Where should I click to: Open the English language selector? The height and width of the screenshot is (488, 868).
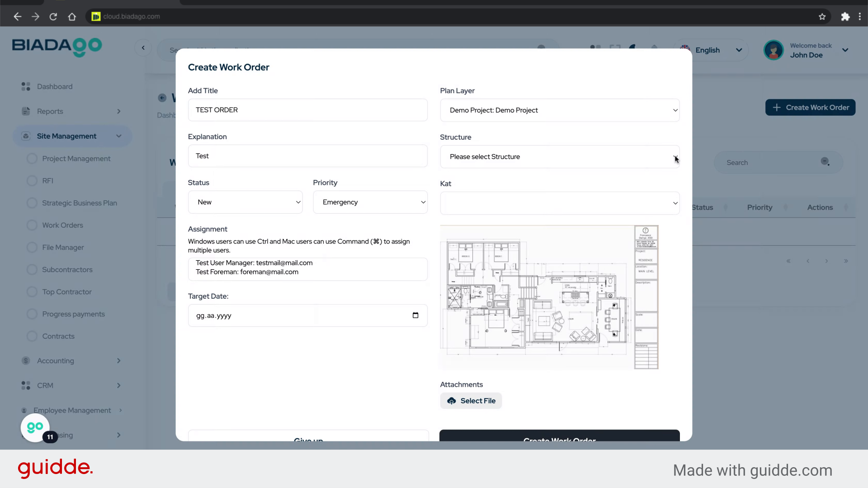pyautogui.click(x=712, y=50)
